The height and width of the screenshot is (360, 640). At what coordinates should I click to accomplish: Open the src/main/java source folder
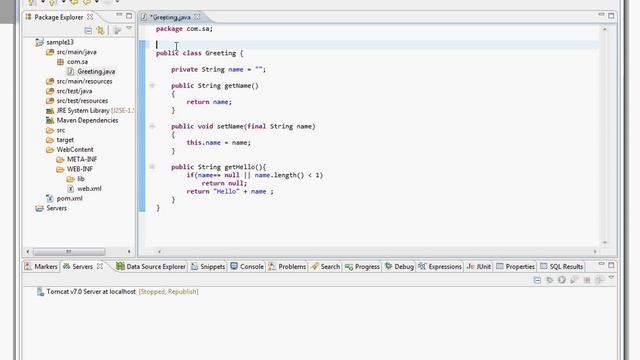click(76, 52)
